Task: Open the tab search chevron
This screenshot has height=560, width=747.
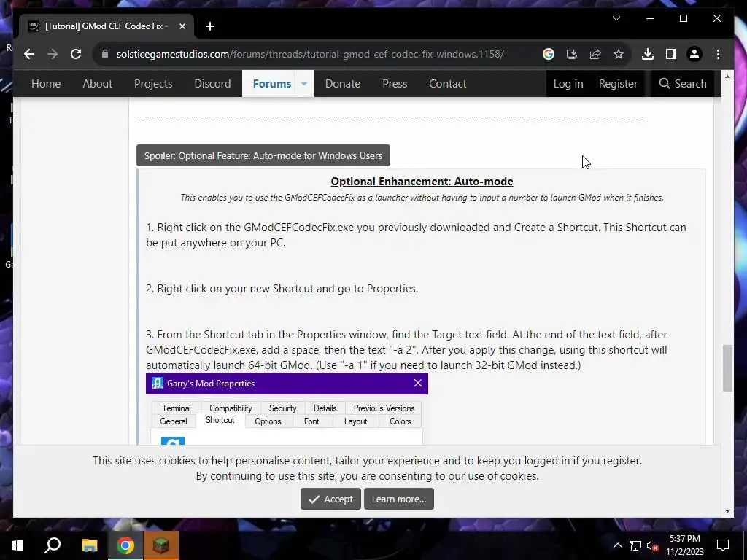Action: (x=616, y=18)
